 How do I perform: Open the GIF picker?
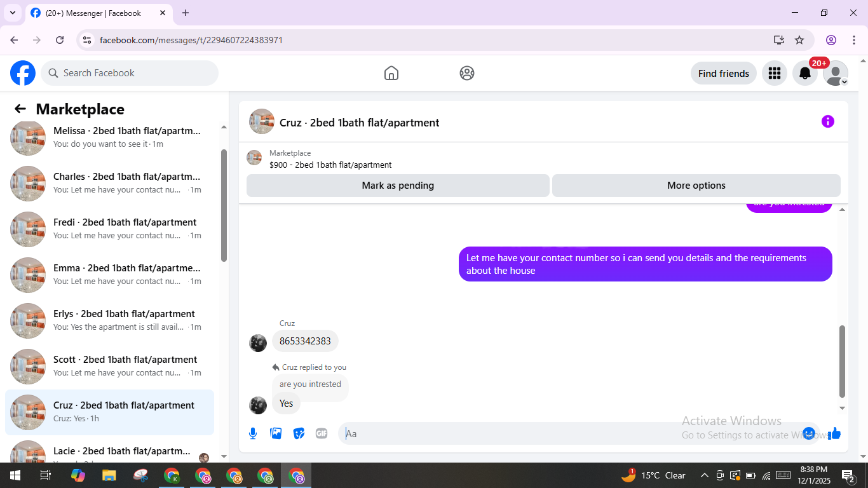(322, 433)
